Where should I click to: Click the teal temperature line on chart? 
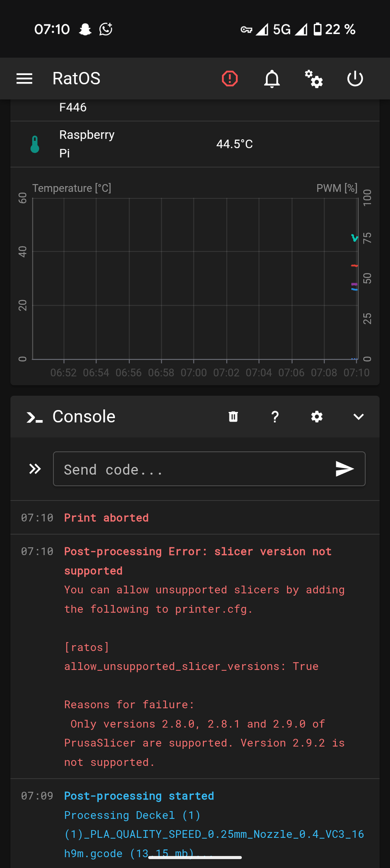tap(354, 238)
